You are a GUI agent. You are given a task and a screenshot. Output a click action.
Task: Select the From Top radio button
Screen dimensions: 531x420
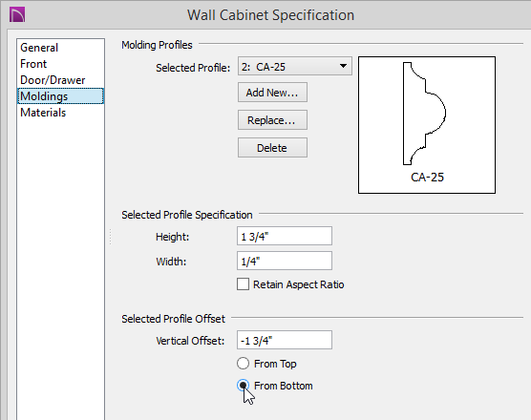[x=243, y=363]
